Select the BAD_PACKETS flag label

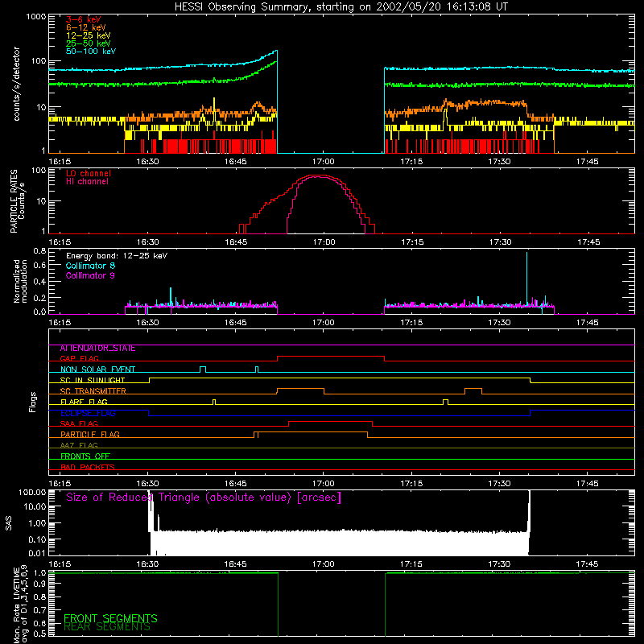pyautogui.click(x=88, y=468)
